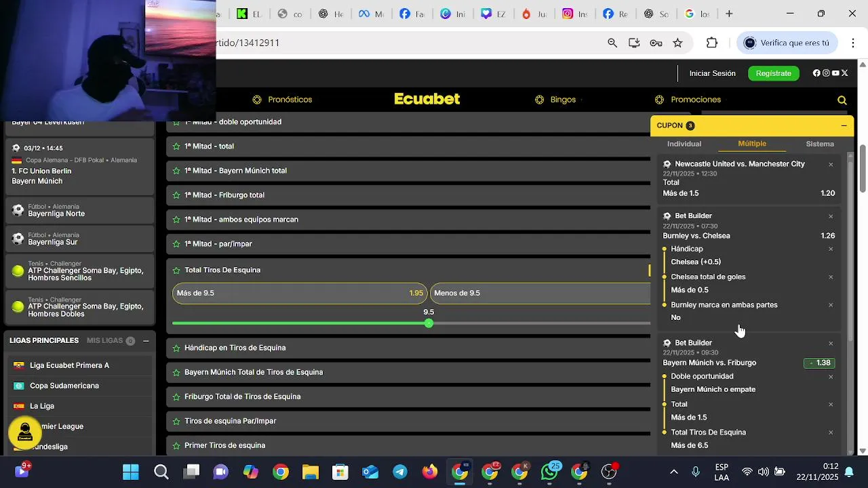This screenshot has width=868, height=488.
Task: Expand 1ª Mitad - Friburgo total market
Action: coord(408,195)
